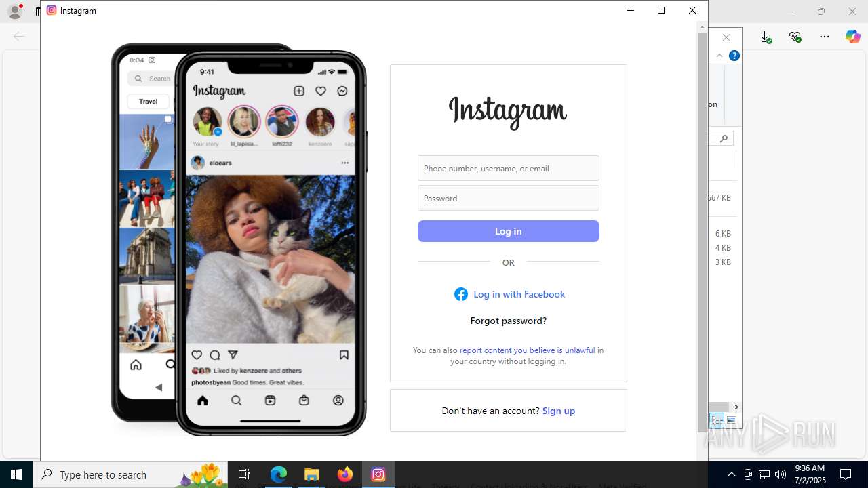Click the blue help question mark icon

[734, 56]
